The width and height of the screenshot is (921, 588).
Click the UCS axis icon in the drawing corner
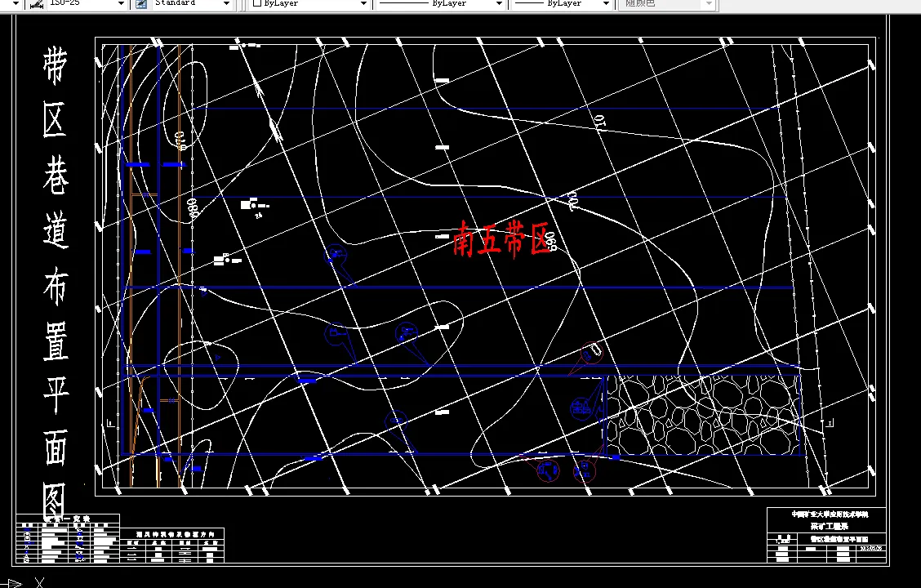[24, 583]
